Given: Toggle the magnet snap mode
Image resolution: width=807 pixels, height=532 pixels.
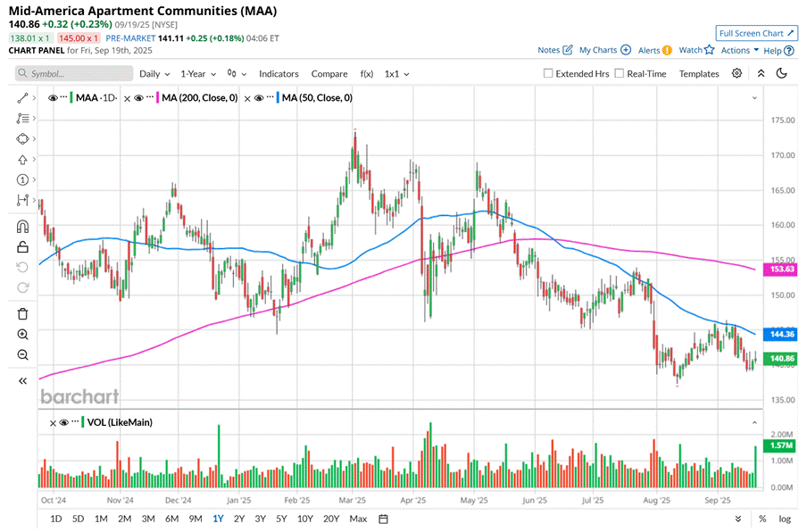Looking at the screenshot, I should (x=22, y=227).
